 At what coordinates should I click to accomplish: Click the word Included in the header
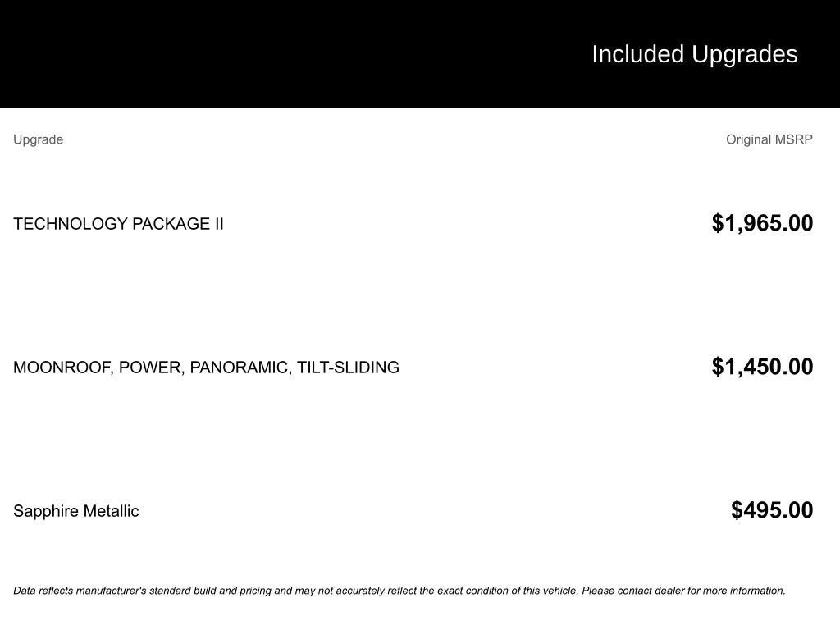pyautogui.click(x=637, y=54)
